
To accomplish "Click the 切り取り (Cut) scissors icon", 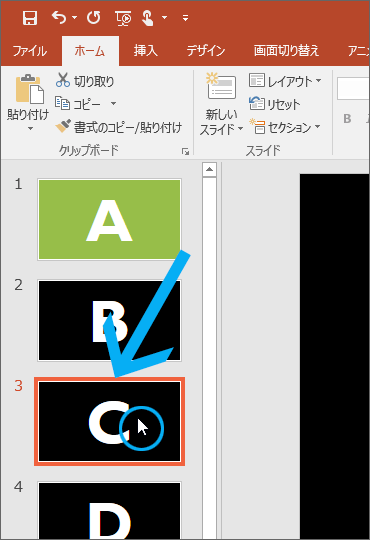I will [63, 80].
